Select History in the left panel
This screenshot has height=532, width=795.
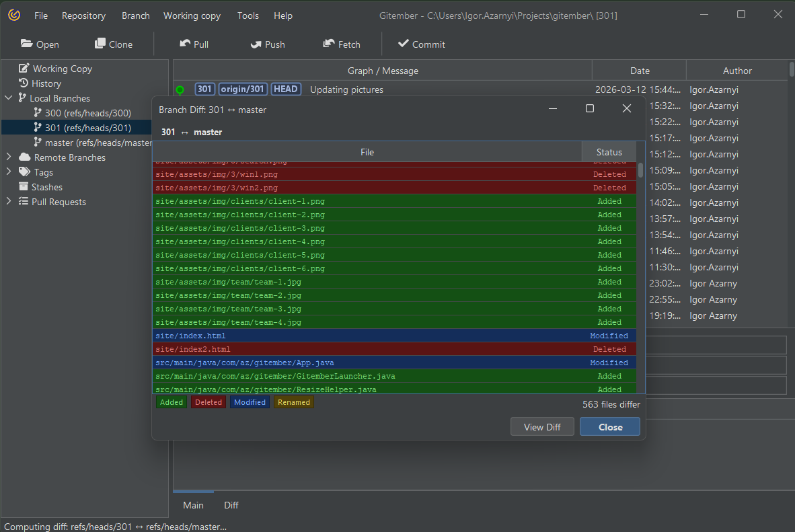tap(46, 83)
